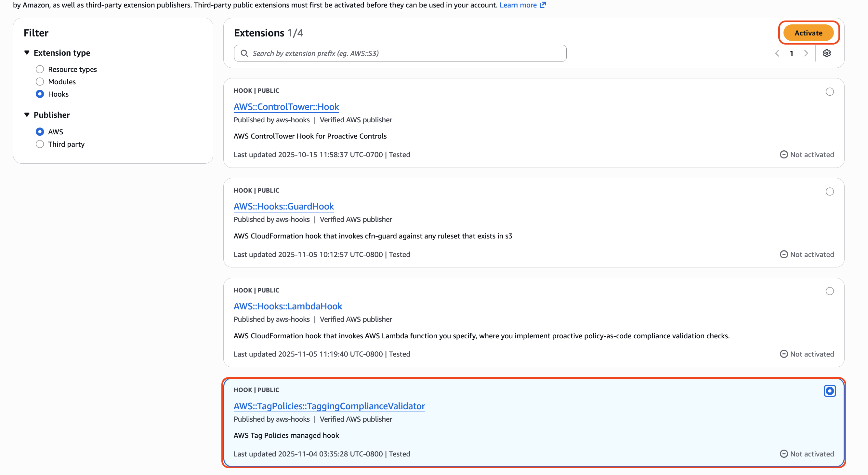Activate the selected extension
Image resolution: width=868 pixels, height=475 pixels.
[x=809, y=33]
